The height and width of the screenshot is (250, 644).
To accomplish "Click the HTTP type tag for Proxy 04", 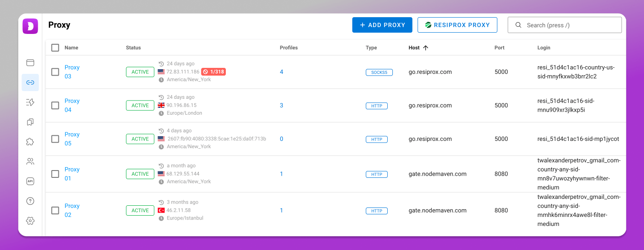I will (x=377, y=106).
